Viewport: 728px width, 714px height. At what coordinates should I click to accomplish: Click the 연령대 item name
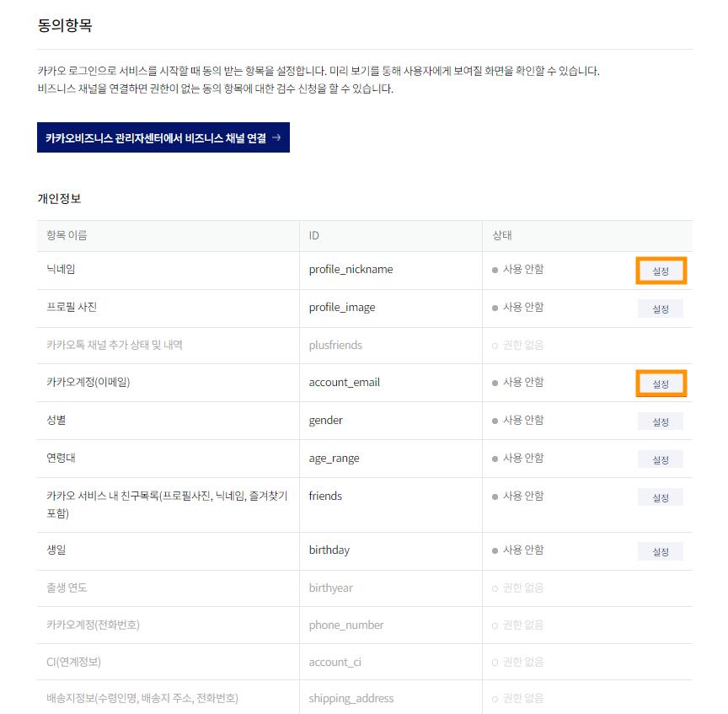(x=61, y=458)
